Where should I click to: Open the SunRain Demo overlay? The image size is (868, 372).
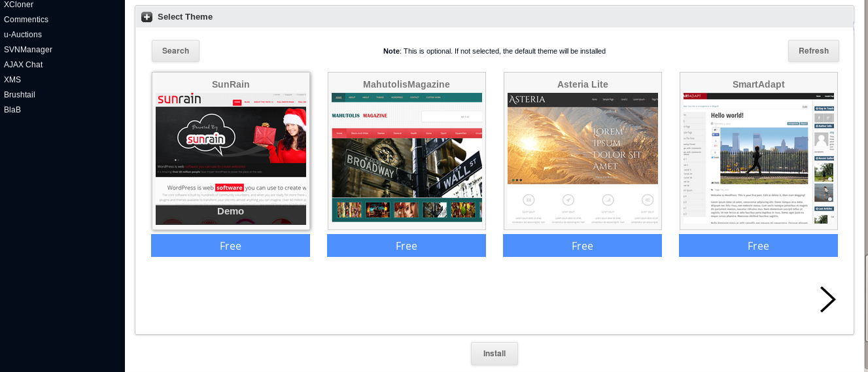tap(230, 212)
